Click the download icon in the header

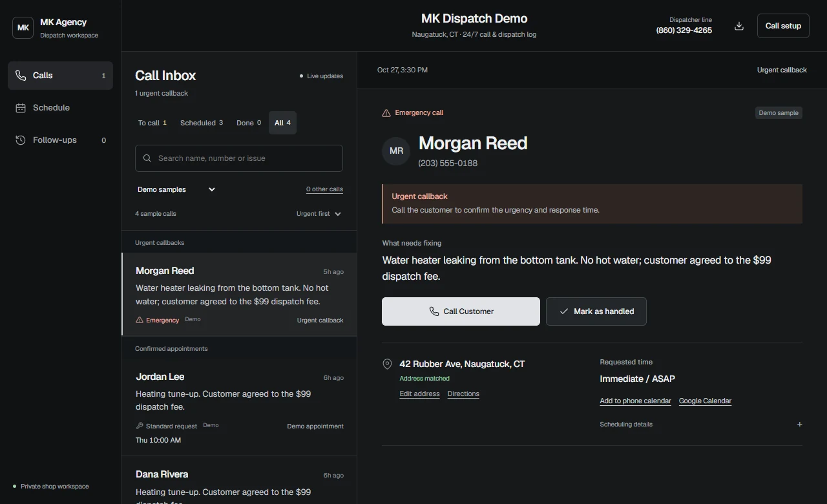tap(739, 26)
